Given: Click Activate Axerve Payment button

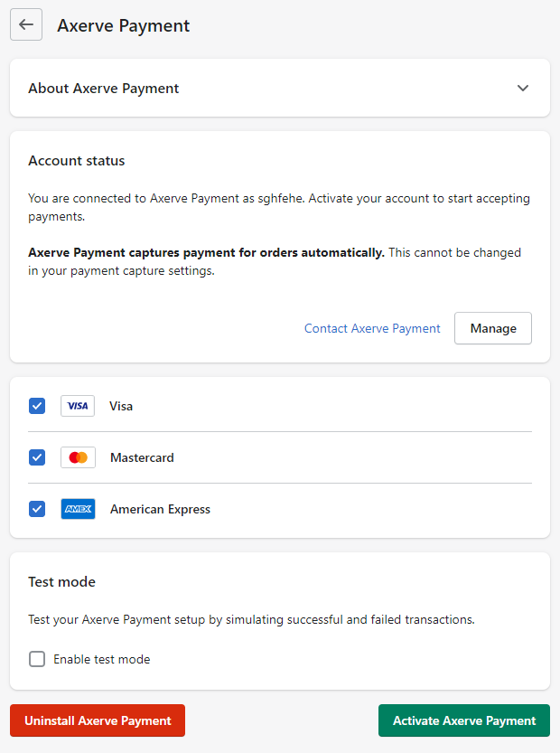Looking at the screenshot, I should [x=464, y=720].
